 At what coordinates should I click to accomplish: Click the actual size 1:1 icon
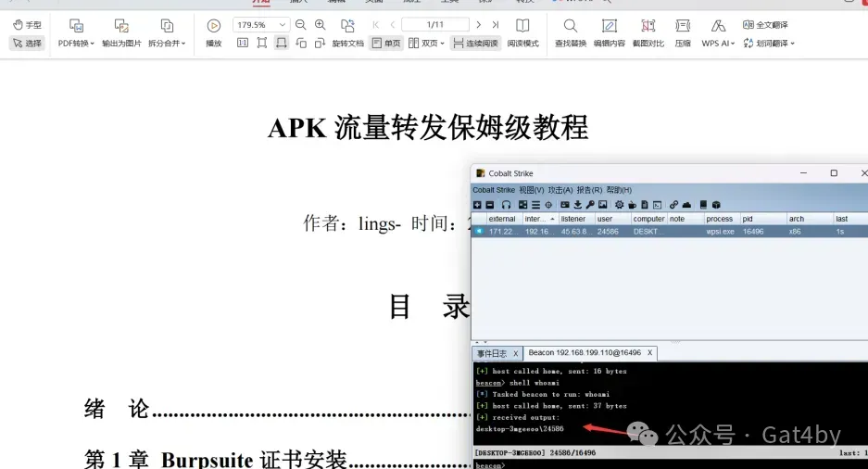click(x=243, y=44)
